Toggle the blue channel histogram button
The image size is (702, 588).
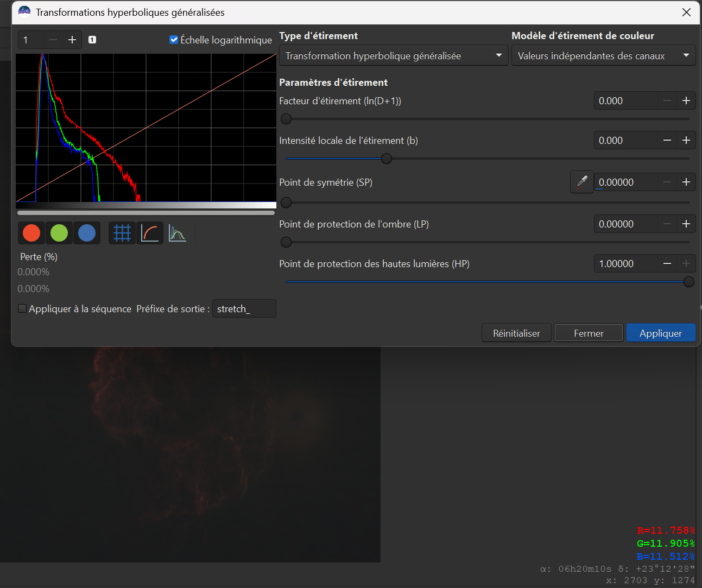(87, 233)
